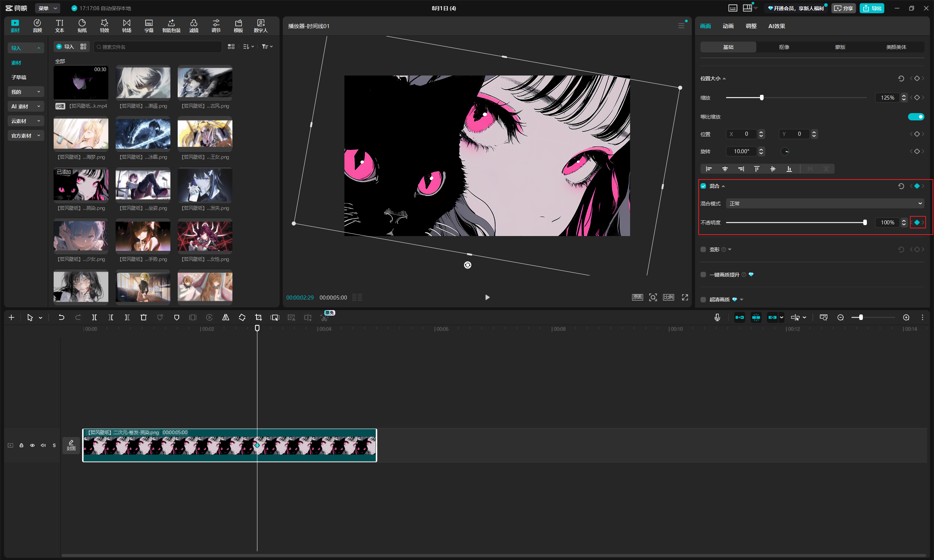Open the media sort order dropdown
The width and height of the screenshot is (934, 560).
coord(248,46)
